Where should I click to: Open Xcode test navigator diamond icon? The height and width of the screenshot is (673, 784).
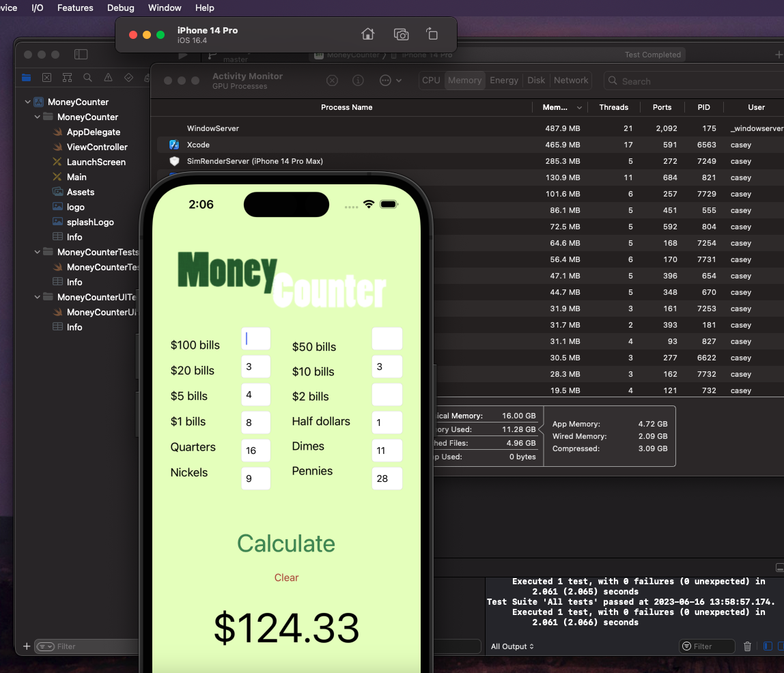pyautogui.click(x=128, y=77)
